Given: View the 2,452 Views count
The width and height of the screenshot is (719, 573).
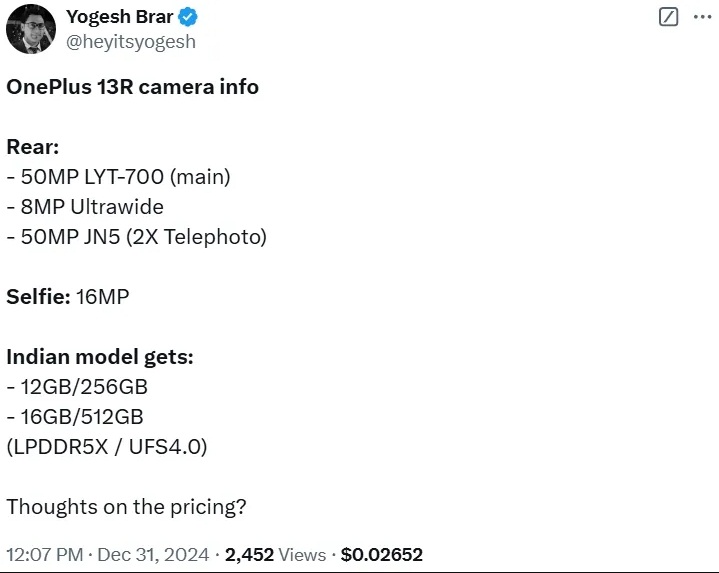Looking at the screenshot, I should click(276, 554).
